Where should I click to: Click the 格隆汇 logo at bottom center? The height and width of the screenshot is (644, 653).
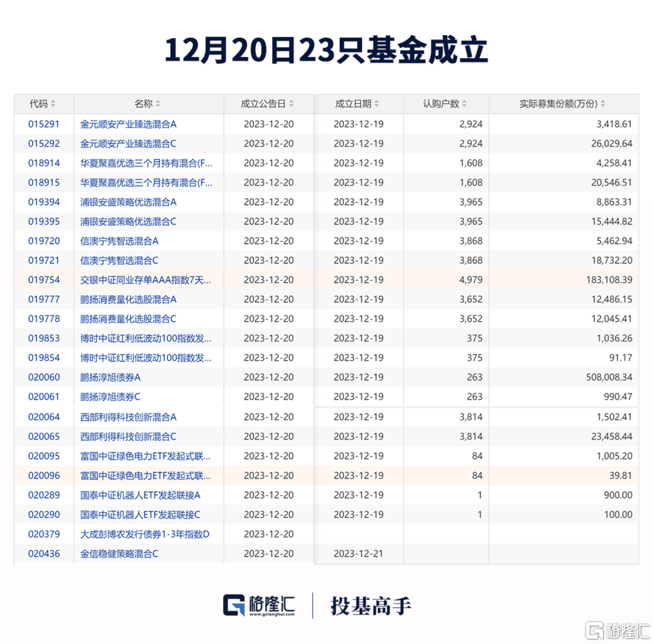(x=259, y=605)
